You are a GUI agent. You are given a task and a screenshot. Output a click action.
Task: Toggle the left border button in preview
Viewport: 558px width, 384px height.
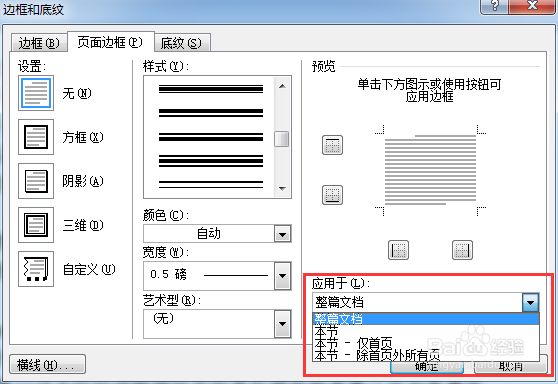point(398,250)
